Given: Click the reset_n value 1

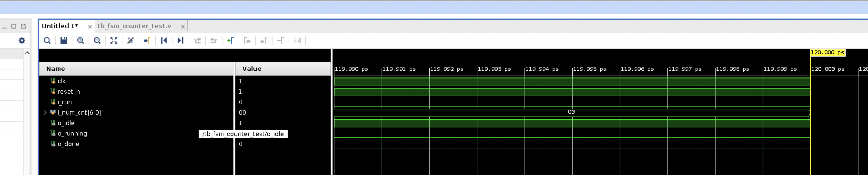Looking at the screenshot, I should pyautogui.click(x=240, y=92).
